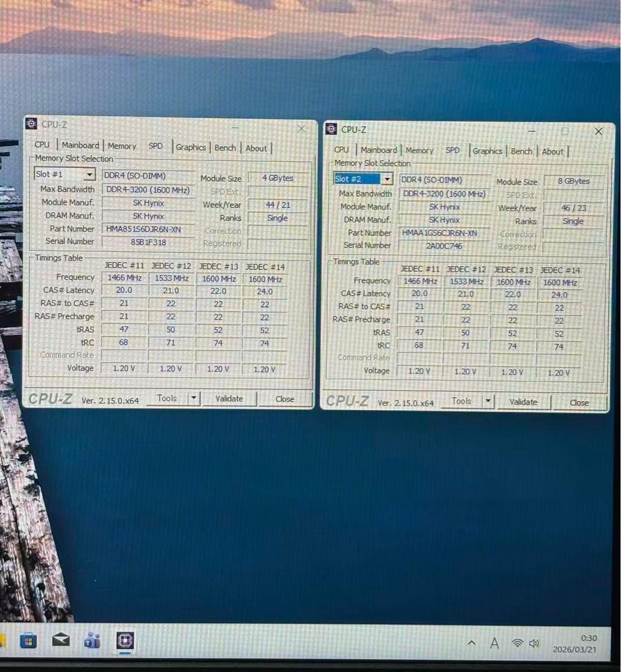Image resolution: width=621 pixels, height=672 pixels.
Task: Open the Wi-Fi network tray icon
Action: [x=518, y=643]
